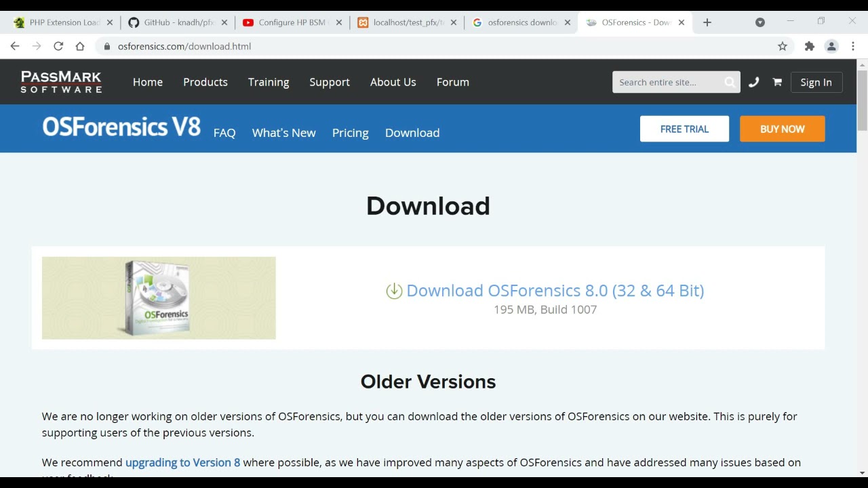868x488 pixels.
Task: Open the browser home page icon
Action: pyautogui.click(x=80, y=46)
